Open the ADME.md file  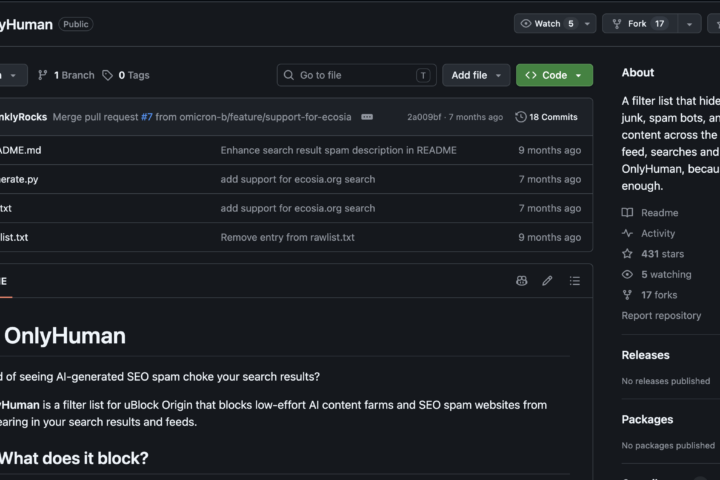[20, 150]
